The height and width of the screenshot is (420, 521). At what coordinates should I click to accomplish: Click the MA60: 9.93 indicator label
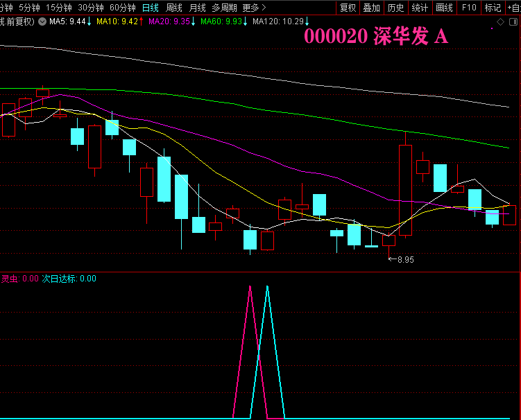click(224, 21)
